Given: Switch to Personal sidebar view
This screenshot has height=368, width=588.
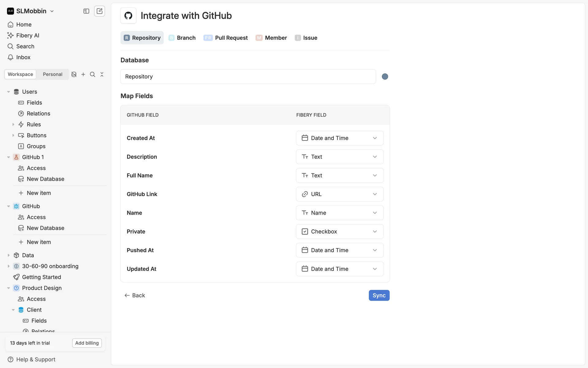Looking at the screenshot, I should tap(52, 74).
